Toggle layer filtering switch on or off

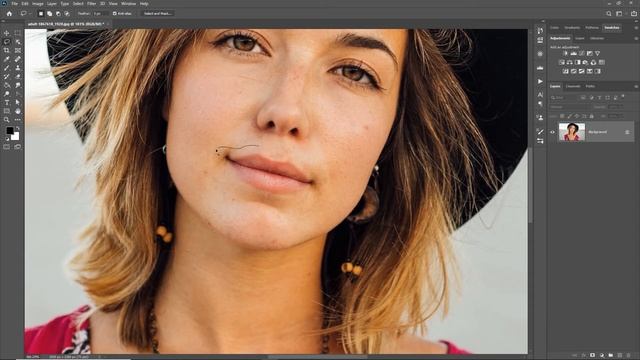click(623, 97)
